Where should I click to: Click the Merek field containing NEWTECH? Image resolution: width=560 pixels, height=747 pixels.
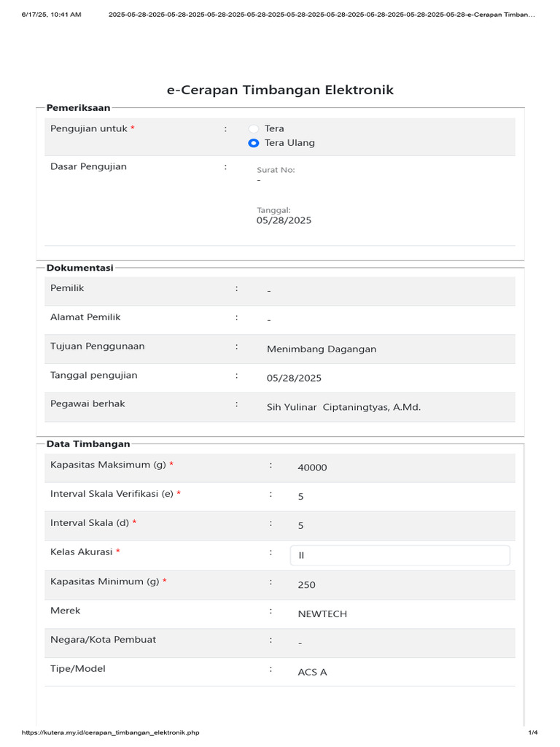point(400,614)
